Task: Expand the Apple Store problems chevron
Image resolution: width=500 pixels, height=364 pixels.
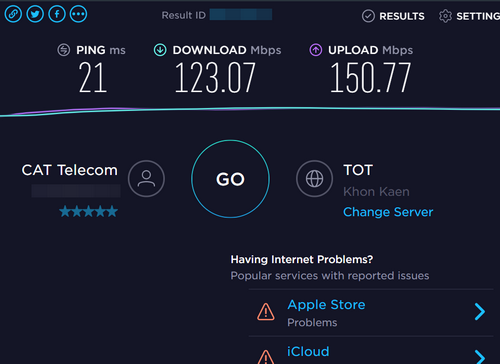Action: click(x=480, y=312)
